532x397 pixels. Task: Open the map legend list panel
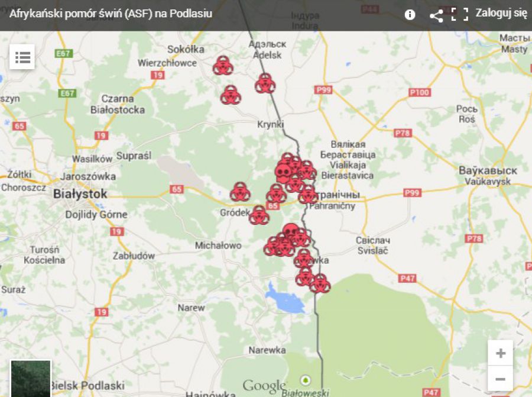pyautogui.click(x=22, y=57)
